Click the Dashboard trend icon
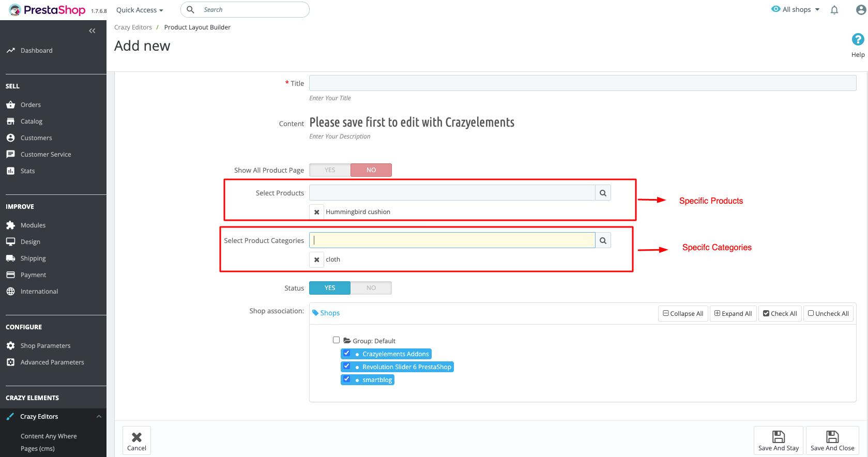Image resolution: width=868 pixels, height=457 pixels. 10,51
